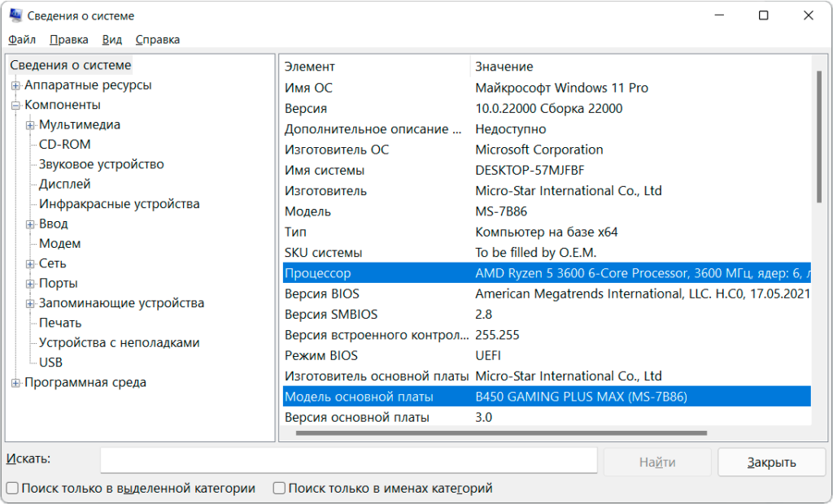Screen dimensions: 833x504
Task: Enable Поиск только в именах категорий checkbox
Action: coord(279,488)
